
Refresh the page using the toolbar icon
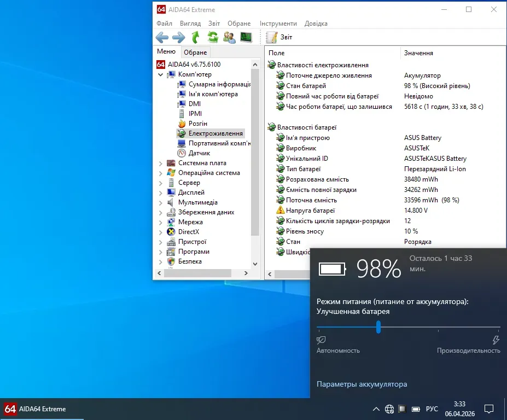point(213,37)
